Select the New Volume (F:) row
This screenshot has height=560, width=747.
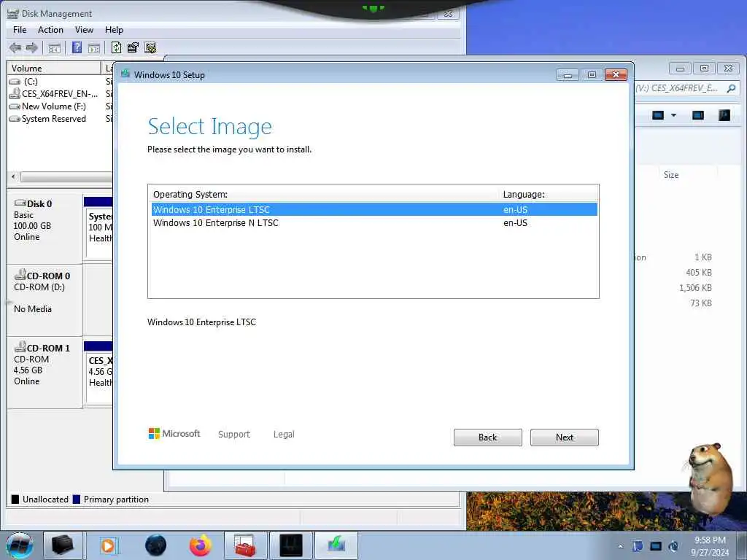pyautogui.click(x=47, y=106)
